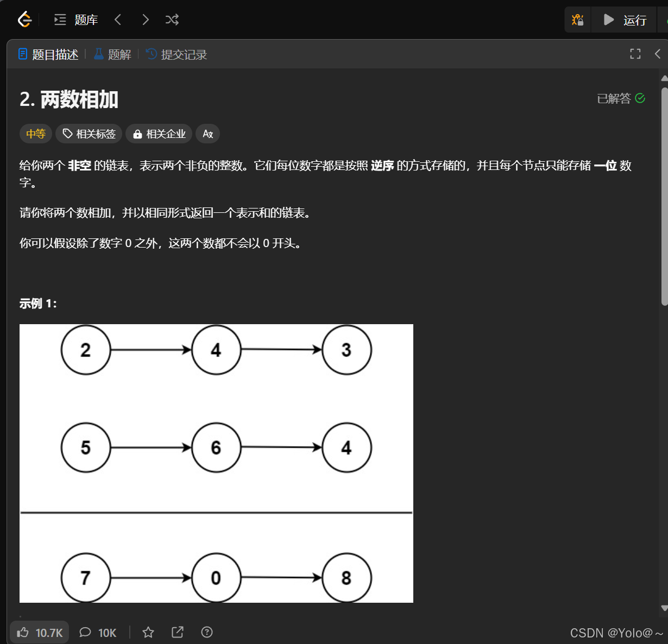Collapse the panel with left chevron
The height and width of the screenshot is (644, 668).
coord(658,54)
